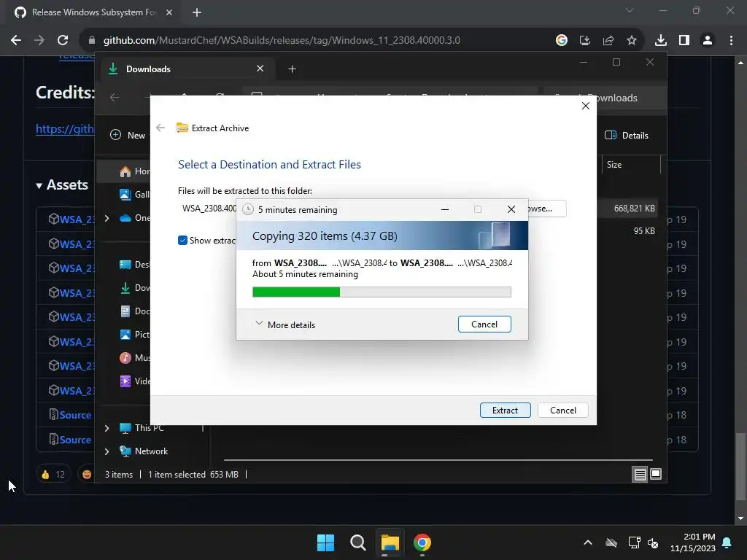The height and width of the screenshot is (560, 747).
Task: Click New button in File Explorer
Action: [128, 135]
